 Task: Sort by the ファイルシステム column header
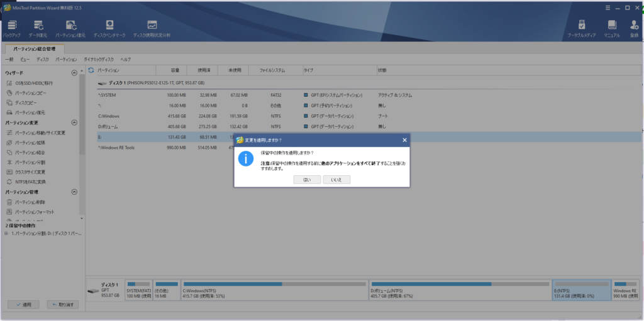(x=276, y=70)
